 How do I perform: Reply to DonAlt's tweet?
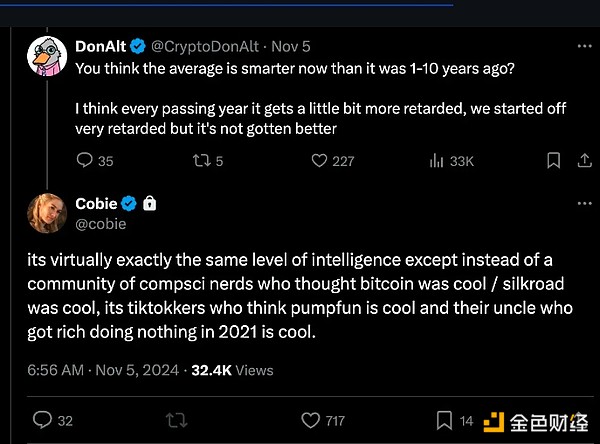85,160
